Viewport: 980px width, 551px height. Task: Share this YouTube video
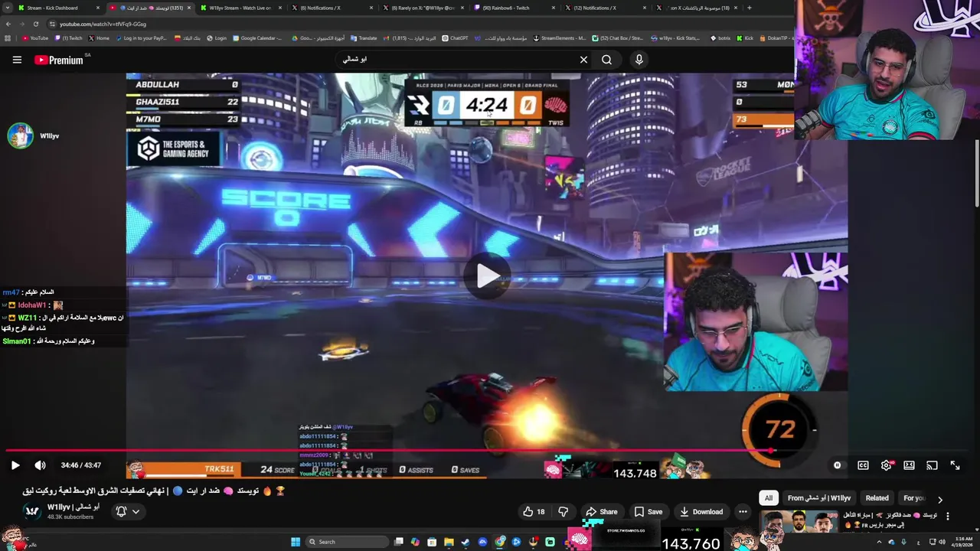[601, 512]
